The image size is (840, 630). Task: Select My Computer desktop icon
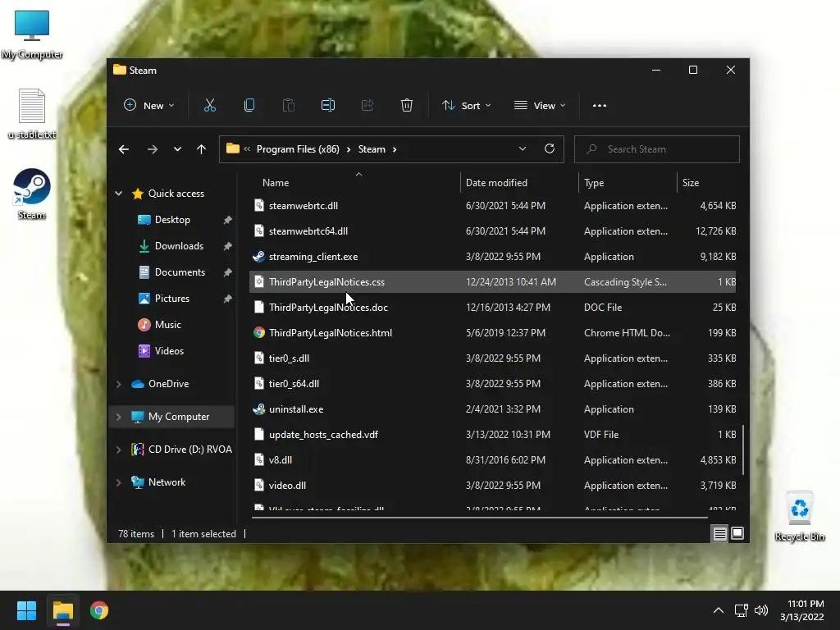coord(32,34)
